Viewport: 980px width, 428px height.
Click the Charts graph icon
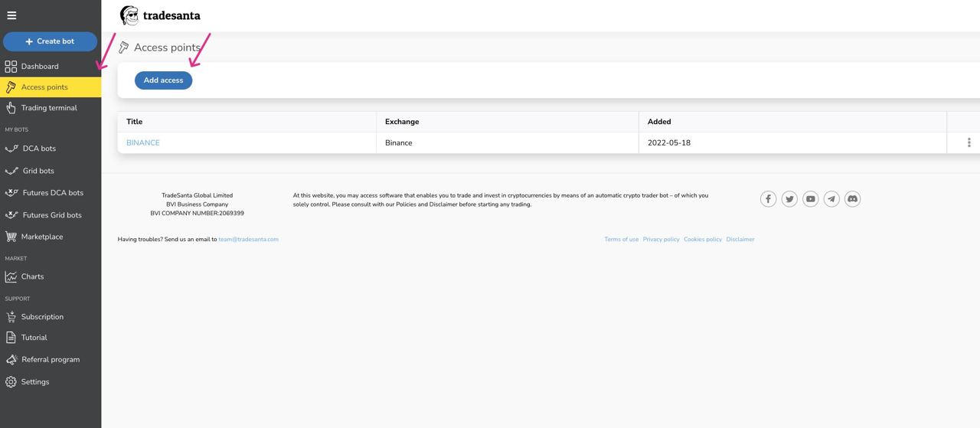pos(11,276)
